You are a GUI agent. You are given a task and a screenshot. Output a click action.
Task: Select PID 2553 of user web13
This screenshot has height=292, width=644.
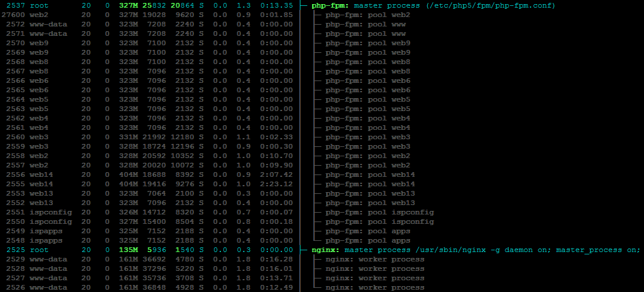(x=16, y=193)
